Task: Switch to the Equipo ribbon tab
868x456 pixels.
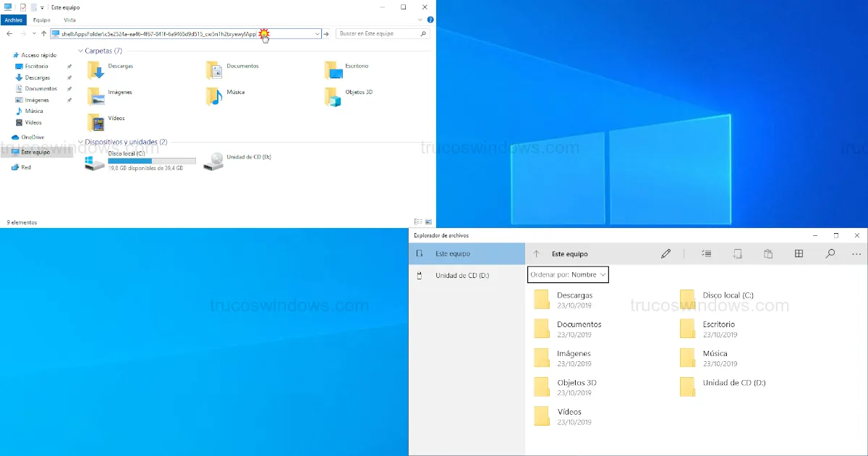Action: pyautogui.click(x=42, y=20)
